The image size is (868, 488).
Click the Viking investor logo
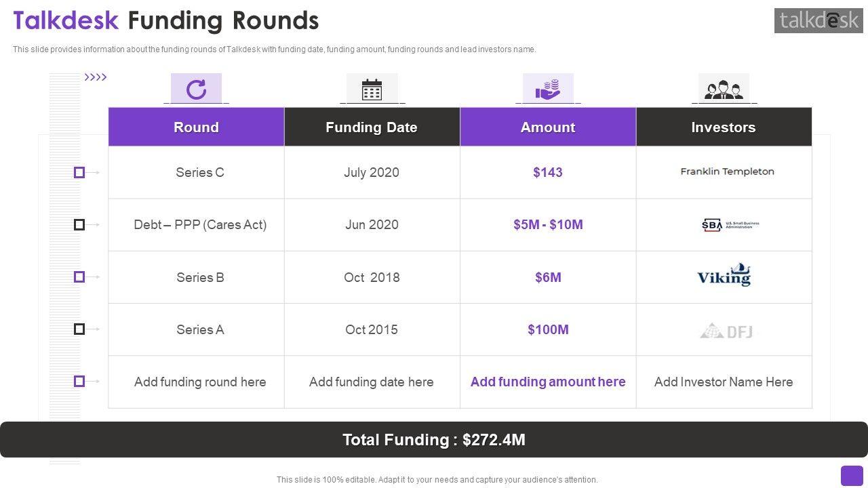724,275
